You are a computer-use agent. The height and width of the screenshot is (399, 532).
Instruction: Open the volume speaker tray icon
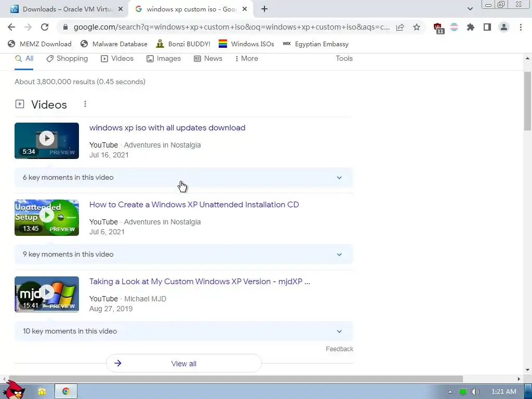point(475,392)
